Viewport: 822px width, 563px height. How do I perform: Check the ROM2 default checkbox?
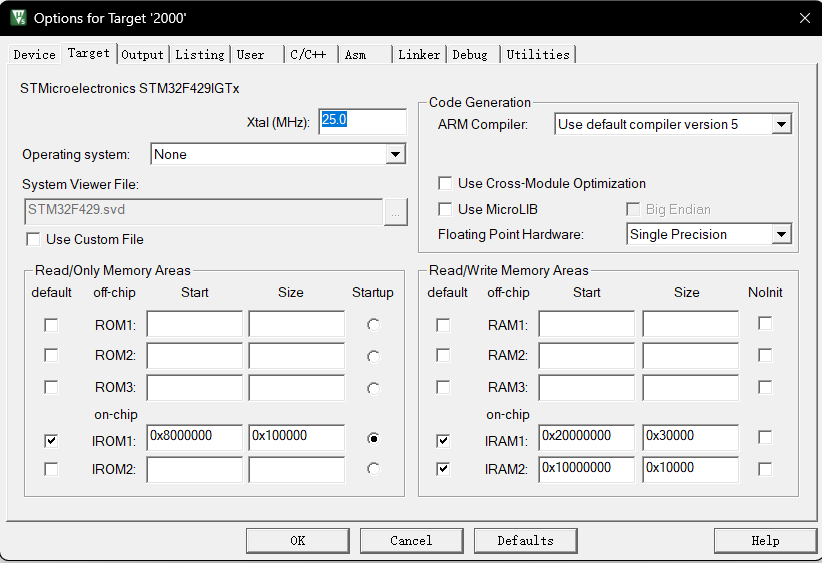pos(51,355)
